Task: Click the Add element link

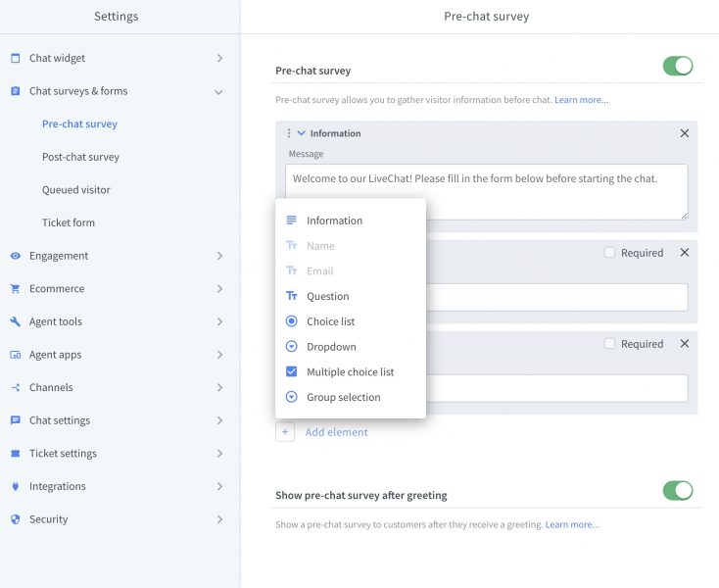Action: 336,432
